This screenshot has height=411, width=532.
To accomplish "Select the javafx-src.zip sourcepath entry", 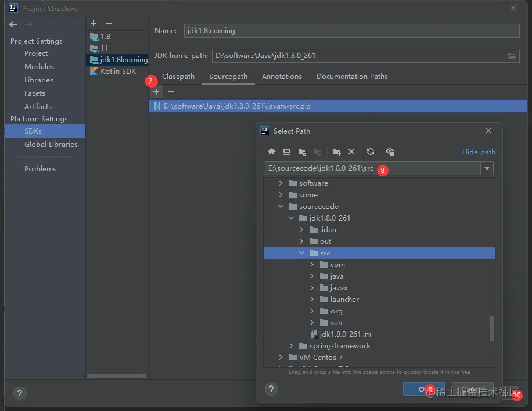I will 337,106.
